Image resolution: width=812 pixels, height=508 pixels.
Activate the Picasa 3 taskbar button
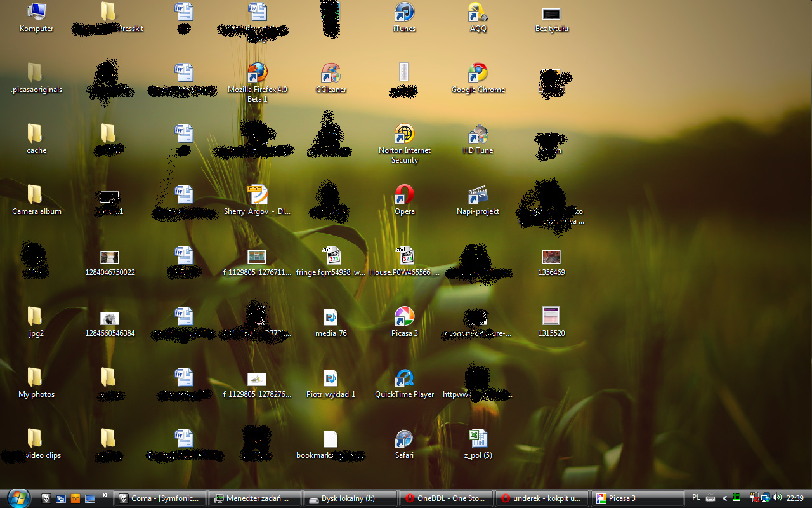click(x=637, y=498)
